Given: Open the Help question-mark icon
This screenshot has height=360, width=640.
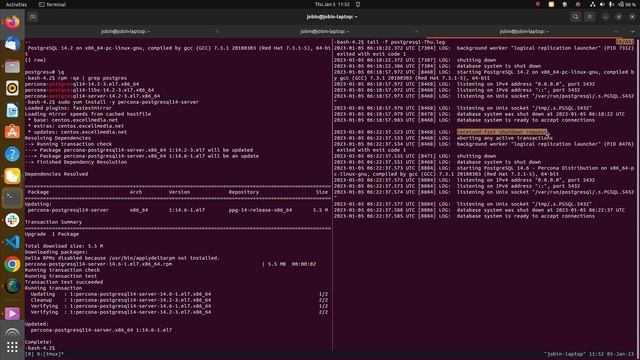Looking at the screenshot, I should [x=12, y=154].
